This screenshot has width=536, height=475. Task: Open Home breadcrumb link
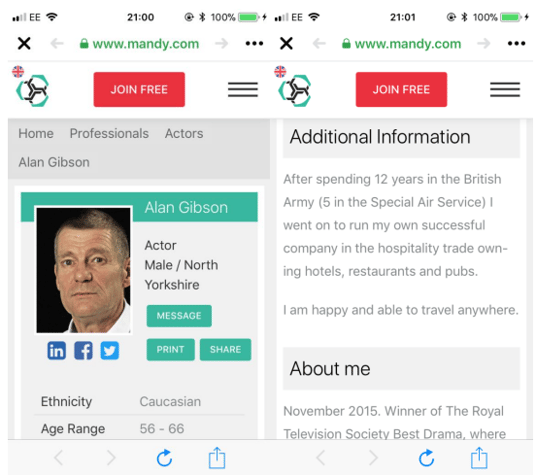pos(36,133)
